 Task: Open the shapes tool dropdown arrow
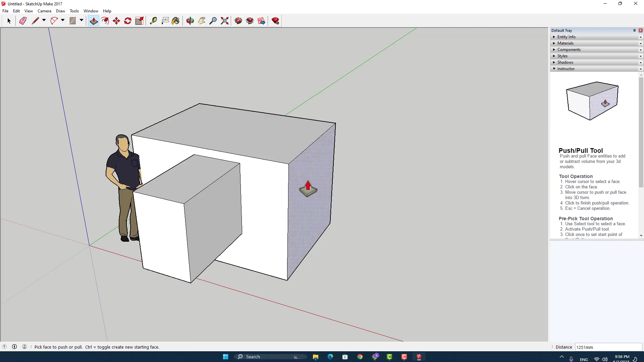point(82,20)
